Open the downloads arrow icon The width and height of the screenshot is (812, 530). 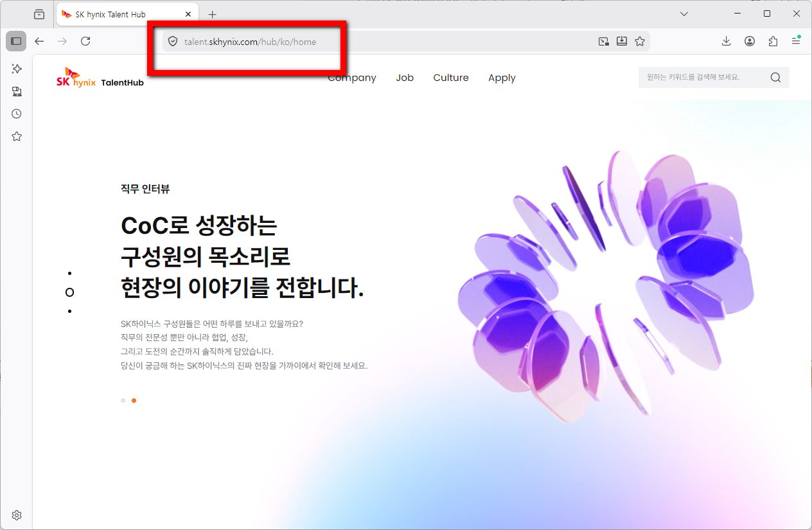726,41
